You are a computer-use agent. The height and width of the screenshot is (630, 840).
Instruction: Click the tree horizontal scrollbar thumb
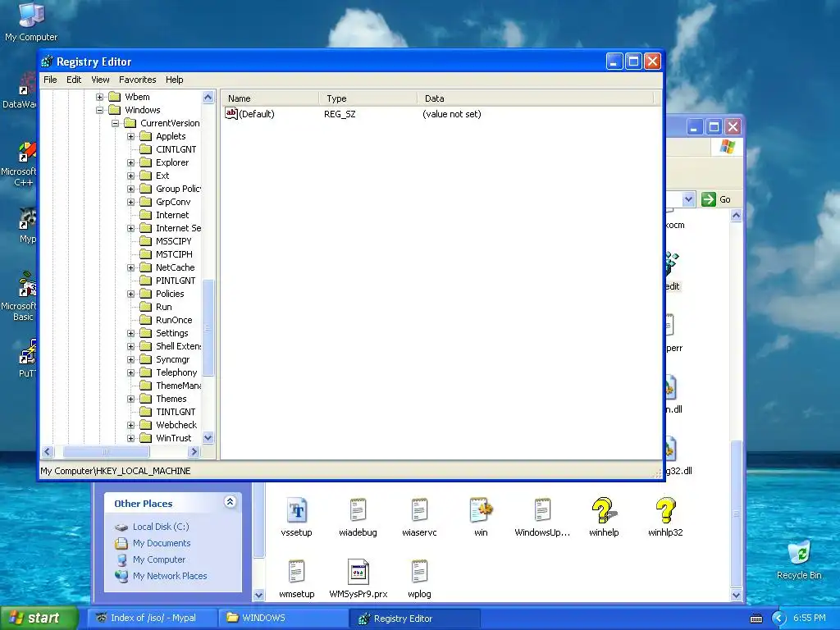[x=106, y=452]
